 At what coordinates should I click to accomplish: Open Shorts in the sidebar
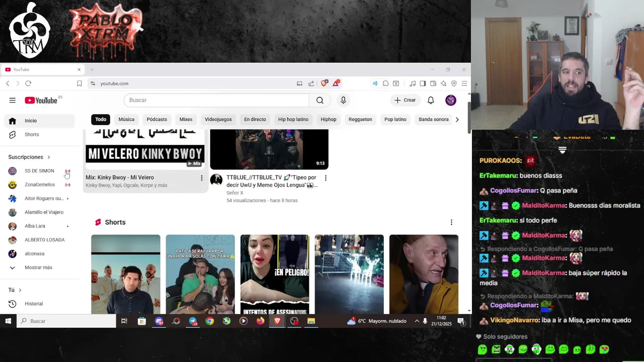tap(39, 135)
